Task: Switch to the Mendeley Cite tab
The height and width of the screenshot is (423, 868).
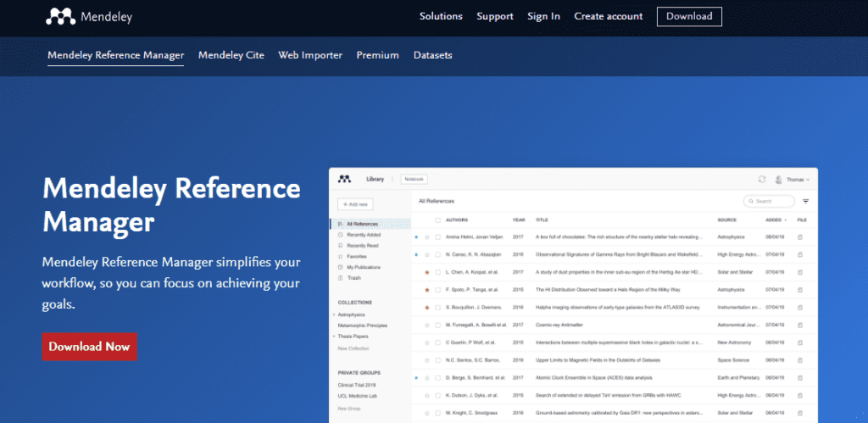Action: (x=231, y=55)
